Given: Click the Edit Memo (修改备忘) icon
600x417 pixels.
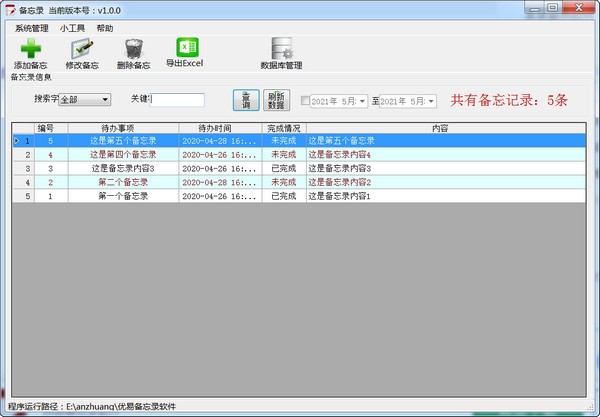Looking at the screenshot, I should [83, 49].
